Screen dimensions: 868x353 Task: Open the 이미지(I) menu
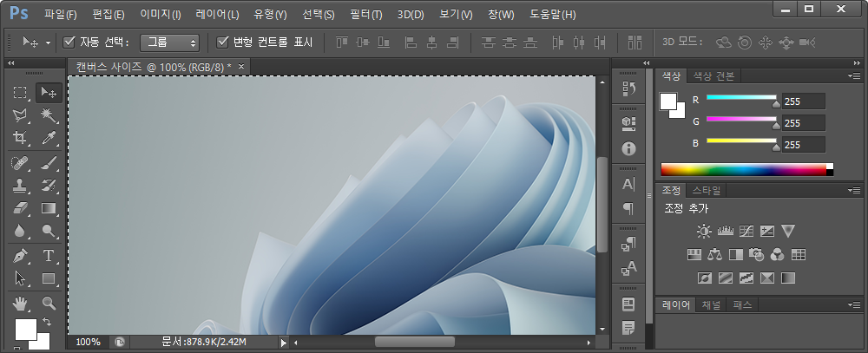tap(161, 15)
